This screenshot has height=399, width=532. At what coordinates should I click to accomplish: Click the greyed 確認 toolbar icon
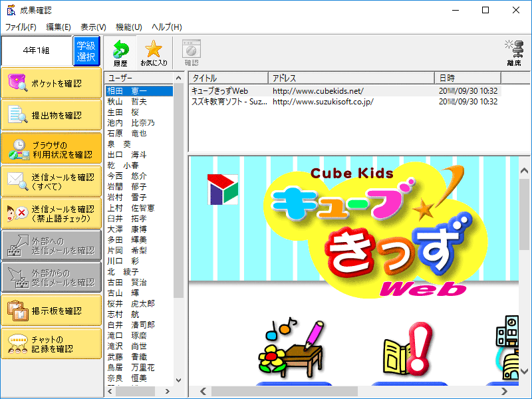point(192,53)
